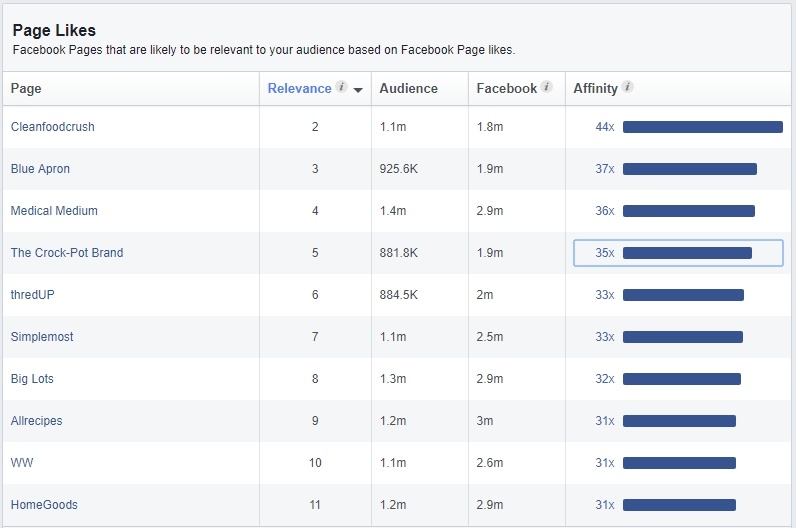Open The Crock-Pot Brand page link
The height and width of the screenshot is (528, 796).
tap(67, 252)
